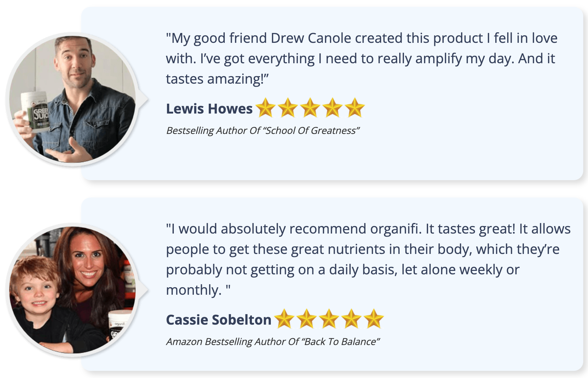The height and width of the screenshot is (378, 588).
Task: Click the first star next to Cassie Sobelton
Action: [284, 319]
